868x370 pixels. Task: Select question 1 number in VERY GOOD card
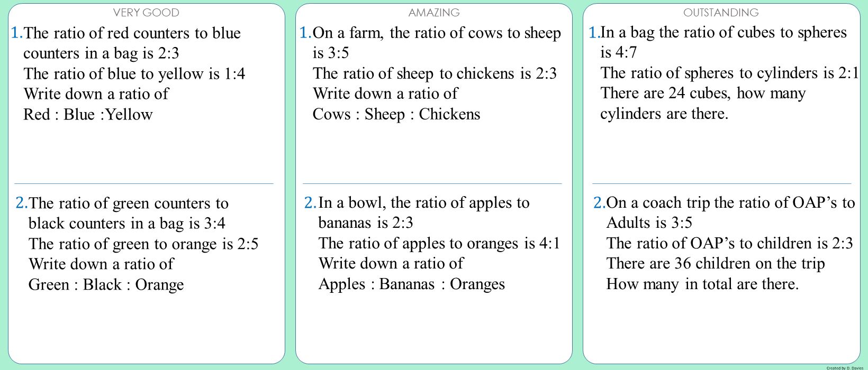[x=17, y=33]
